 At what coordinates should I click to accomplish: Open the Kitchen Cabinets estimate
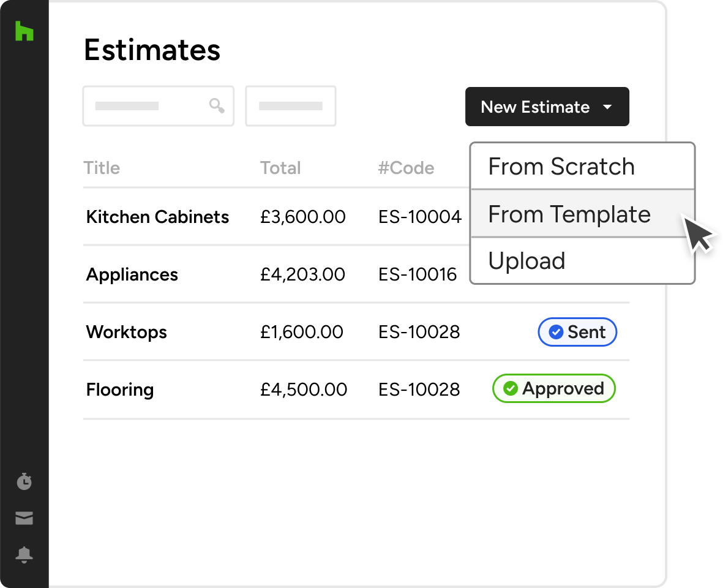[x=157, y=217]
